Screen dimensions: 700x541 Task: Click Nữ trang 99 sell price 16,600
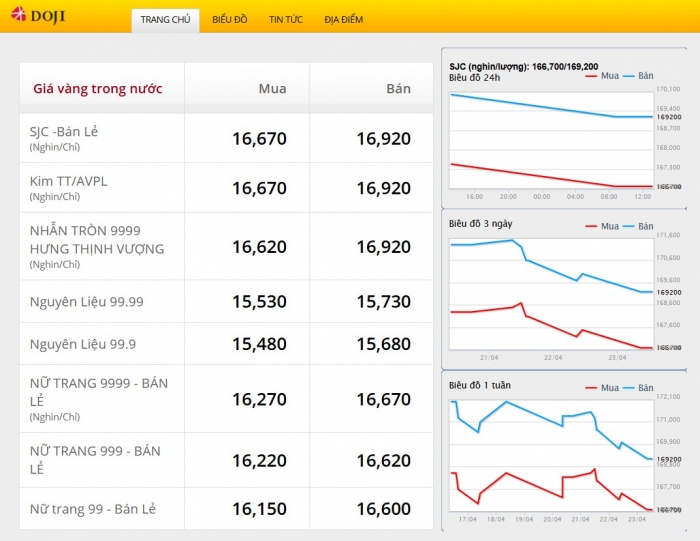383,509
